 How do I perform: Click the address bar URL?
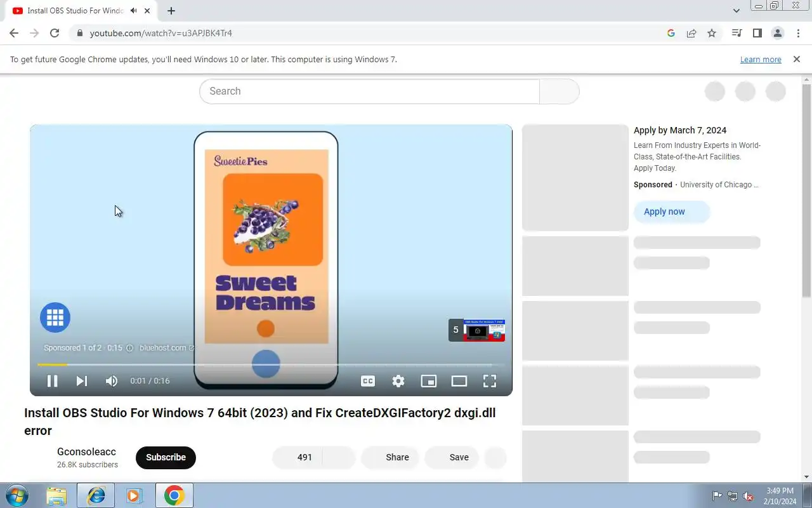point(161,33)
